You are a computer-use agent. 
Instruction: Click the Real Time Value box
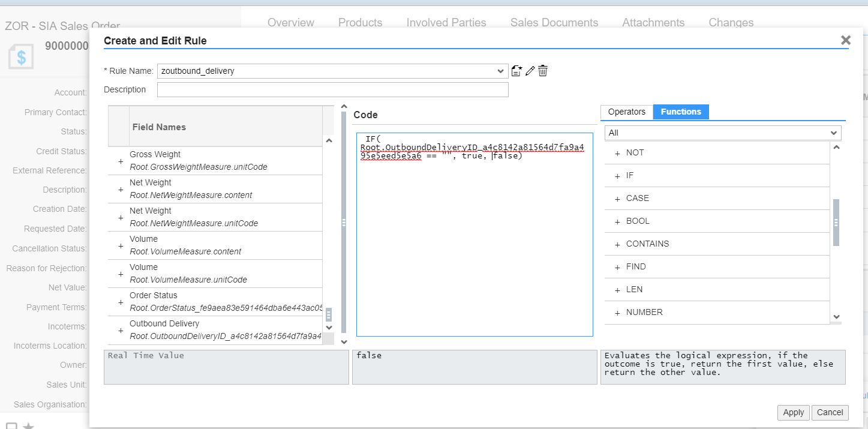(x=226, y=367)
